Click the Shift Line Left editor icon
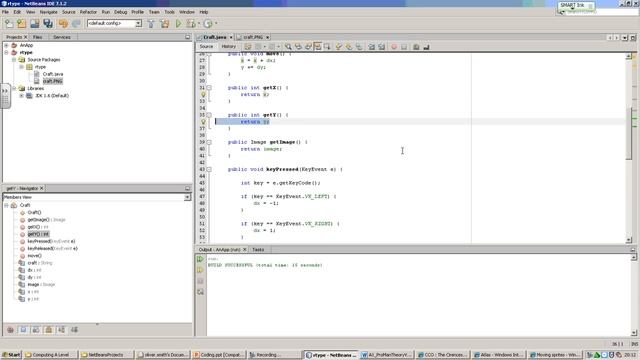640x360 pixels. (371, 47)
